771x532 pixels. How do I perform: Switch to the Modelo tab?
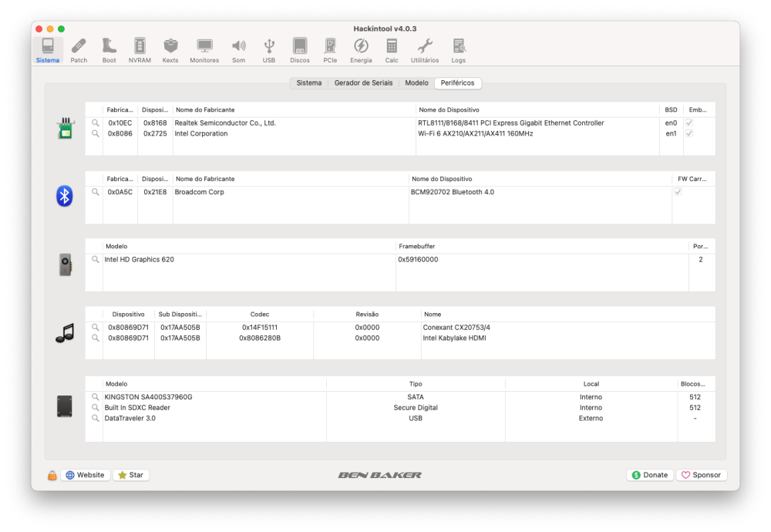[x=416, y=82]
